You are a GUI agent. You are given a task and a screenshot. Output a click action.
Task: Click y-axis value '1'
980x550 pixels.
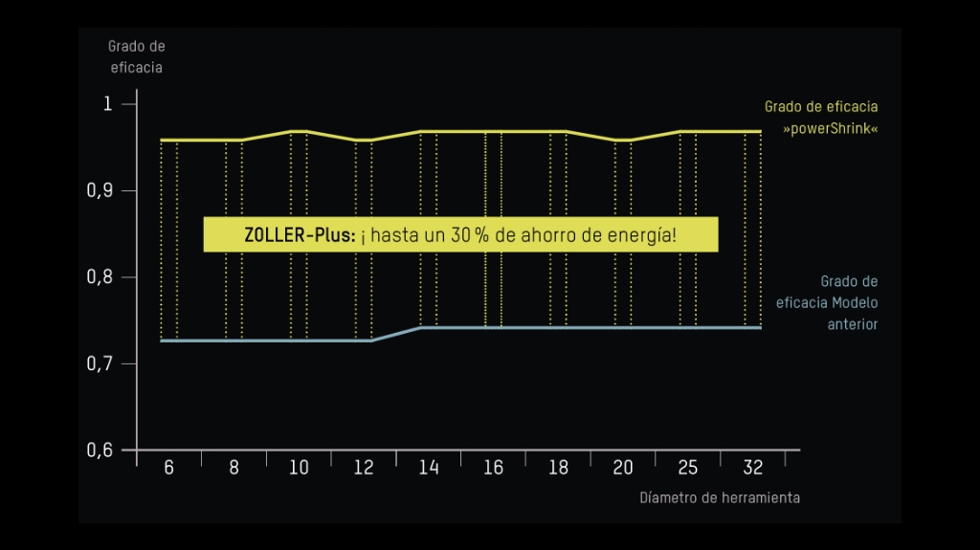click(107, 103)
